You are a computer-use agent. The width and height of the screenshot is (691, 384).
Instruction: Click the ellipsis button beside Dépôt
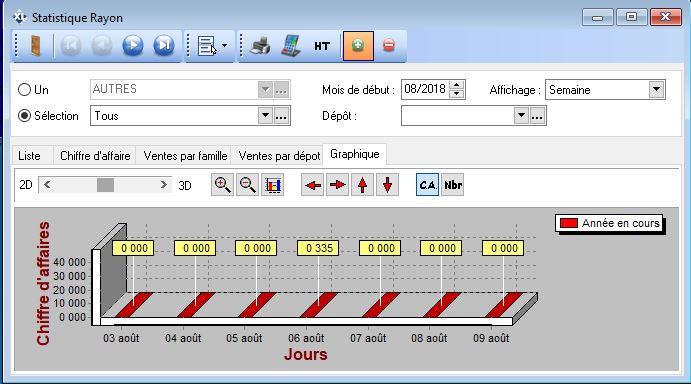(x=537, y=116)
